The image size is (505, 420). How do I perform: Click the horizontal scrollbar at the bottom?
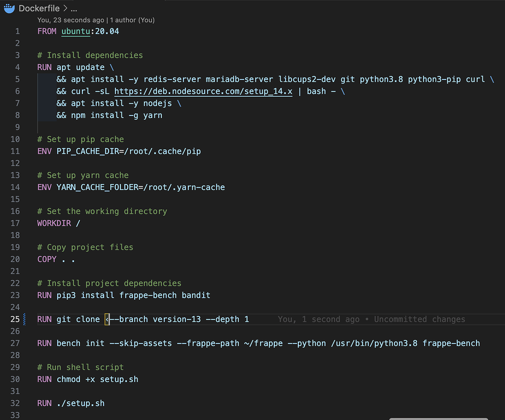pos(438,419)
